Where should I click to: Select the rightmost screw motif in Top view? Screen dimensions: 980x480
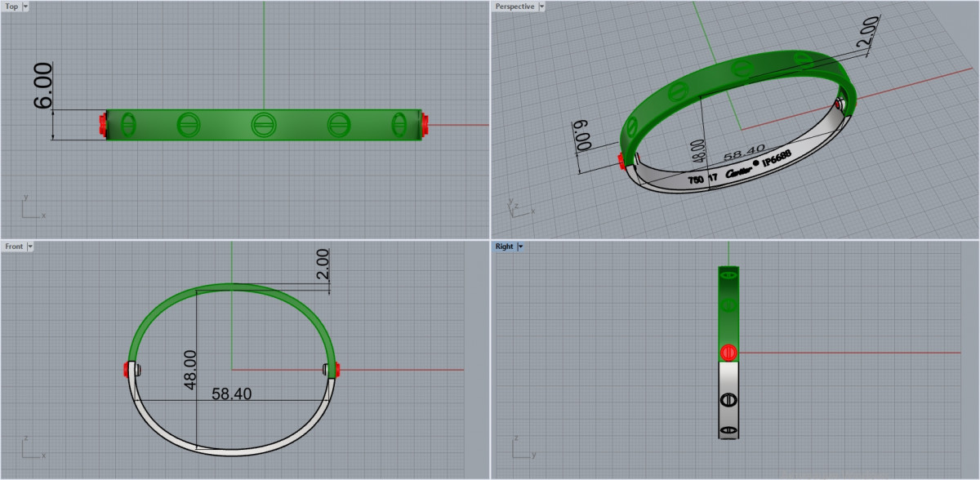click(x=399, y=125)
